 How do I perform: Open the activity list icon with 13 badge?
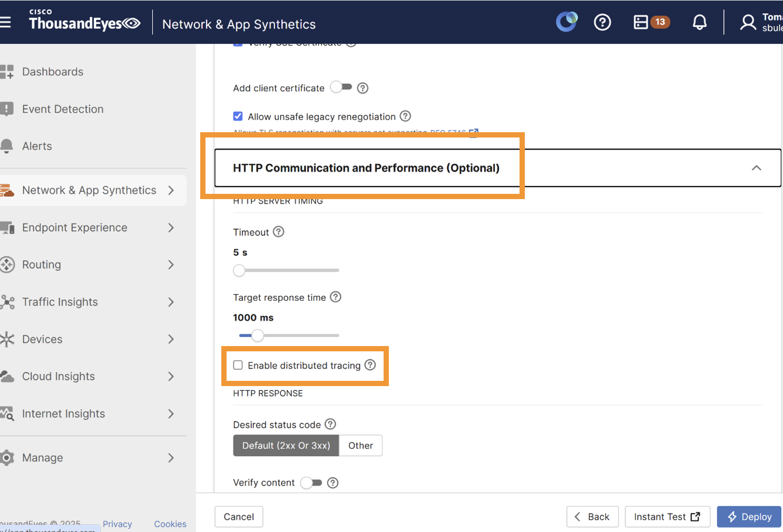[651, 22]
